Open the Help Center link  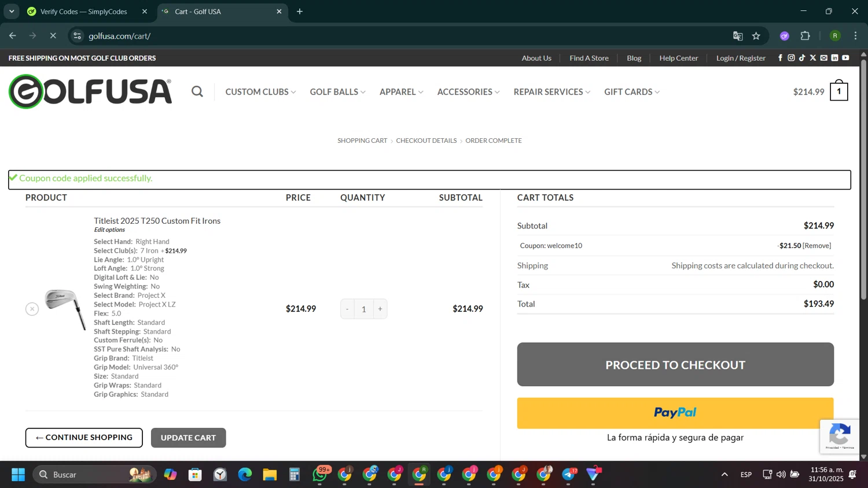(679, 58)
